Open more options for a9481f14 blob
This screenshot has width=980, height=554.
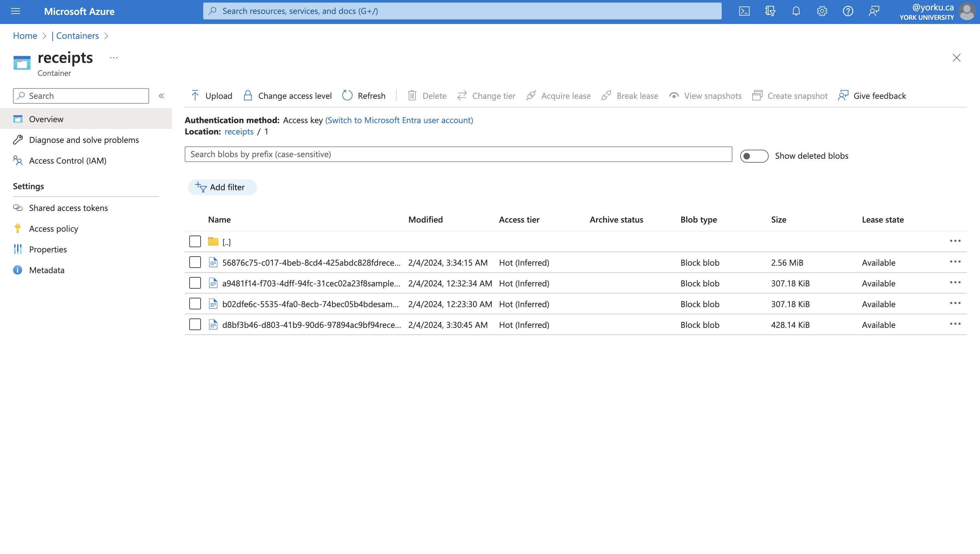pos(955,283)
